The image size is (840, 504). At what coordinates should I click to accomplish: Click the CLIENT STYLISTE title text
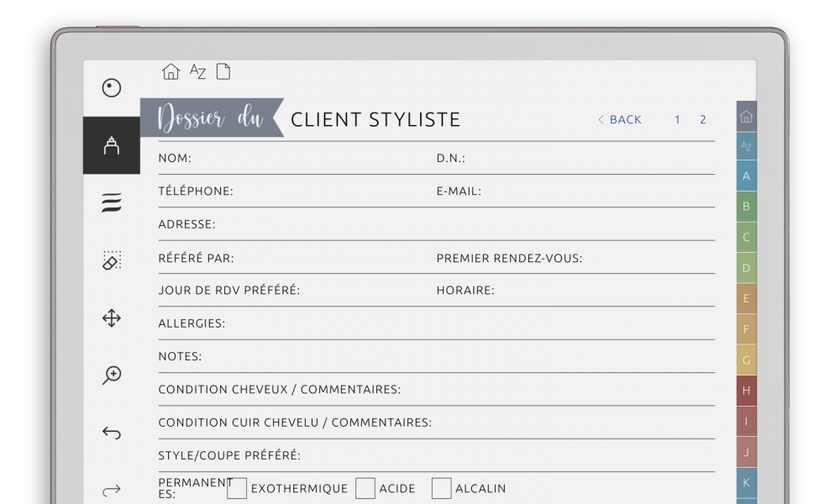(375, 119)
